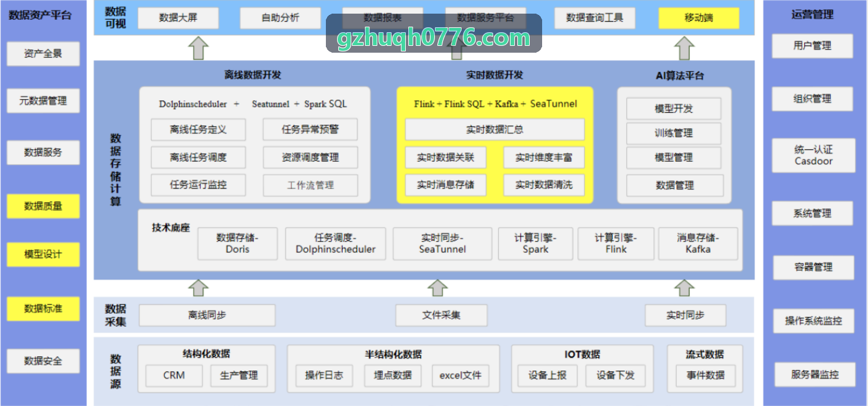This screenshot has height=406, width=868.
Task: Open 数据大屏 in the visualization row
Action: tap(178, 18)
